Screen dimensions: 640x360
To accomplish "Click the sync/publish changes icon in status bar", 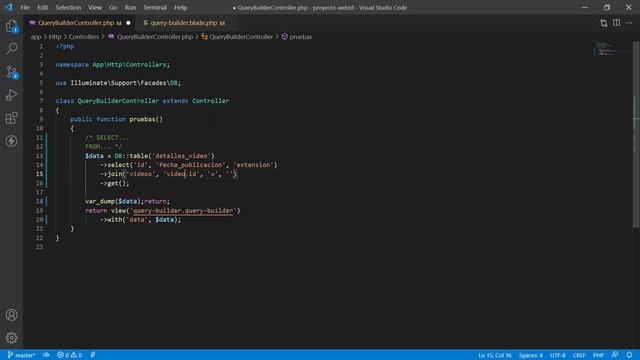I will 46,355.
